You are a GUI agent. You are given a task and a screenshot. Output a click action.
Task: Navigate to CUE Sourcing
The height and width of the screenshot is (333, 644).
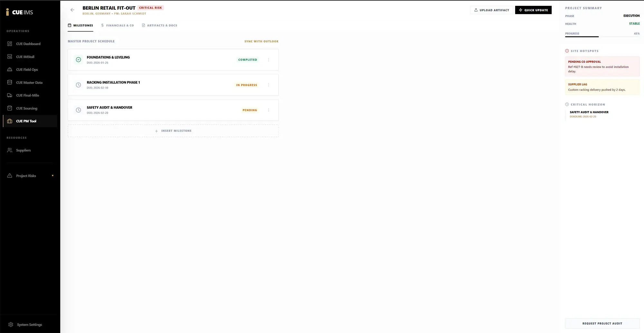(x=26, y=108)
